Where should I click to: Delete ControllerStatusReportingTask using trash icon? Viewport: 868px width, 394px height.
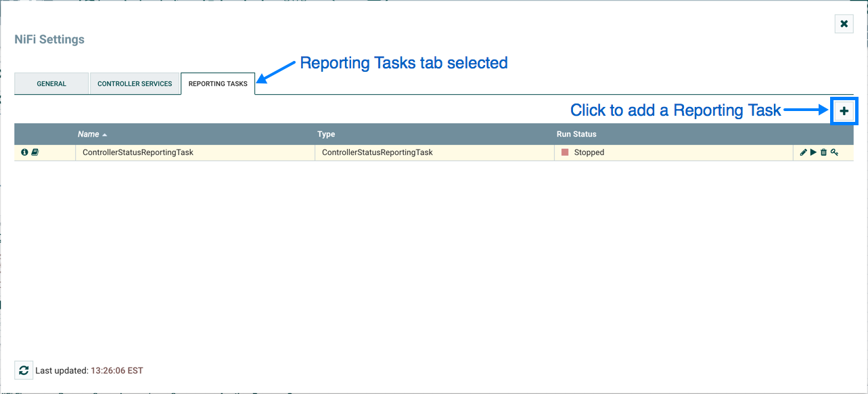tap(823, 152)
